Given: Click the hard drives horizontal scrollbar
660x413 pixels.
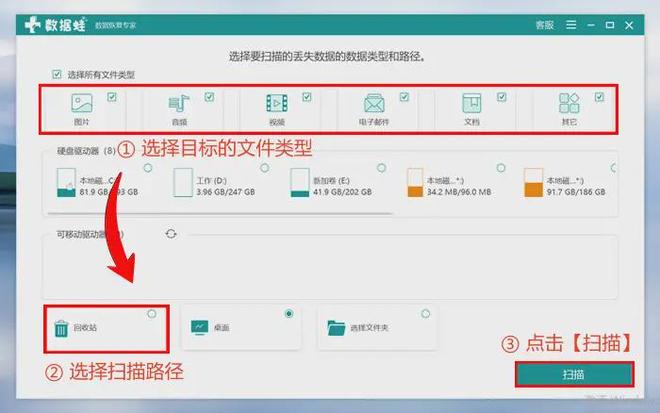Looking at the screenshot, I should (x=220, y=213).
